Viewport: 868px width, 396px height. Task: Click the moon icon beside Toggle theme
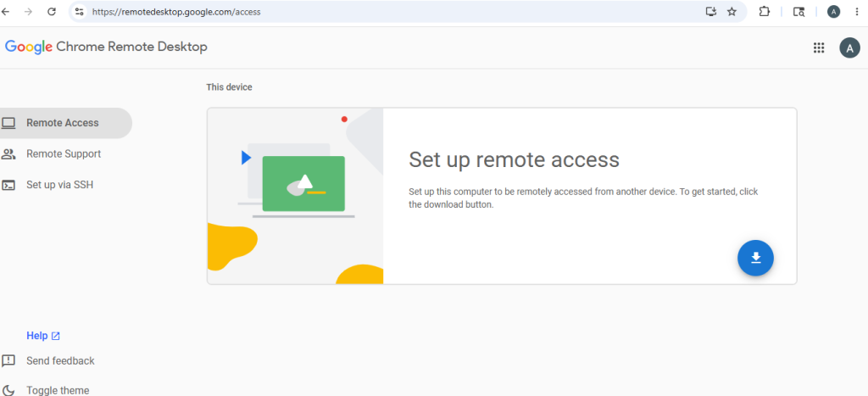point(8,390)
